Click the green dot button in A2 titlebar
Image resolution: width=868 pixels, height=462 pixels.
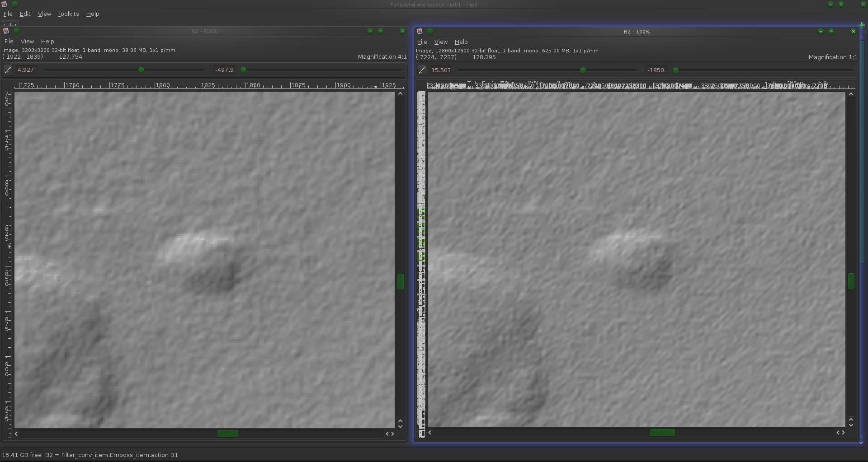16,31
